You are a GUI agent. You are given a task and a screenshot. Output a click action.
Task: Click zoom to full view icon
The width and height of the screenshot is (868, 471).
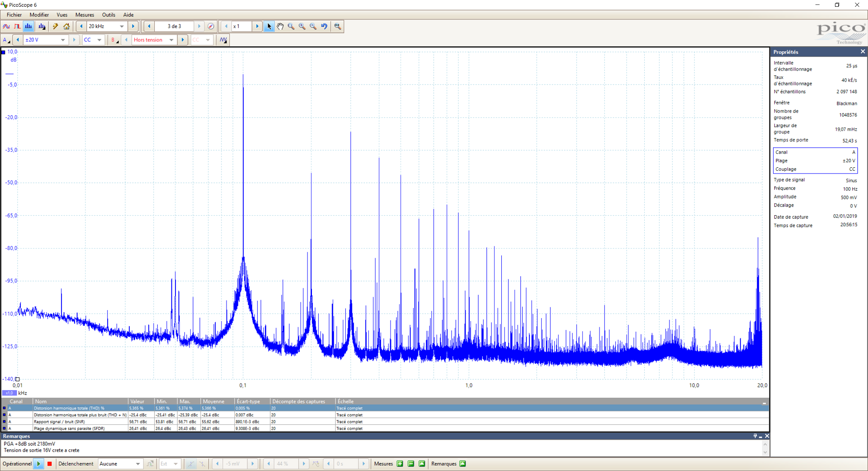click(x=338, y=26)
